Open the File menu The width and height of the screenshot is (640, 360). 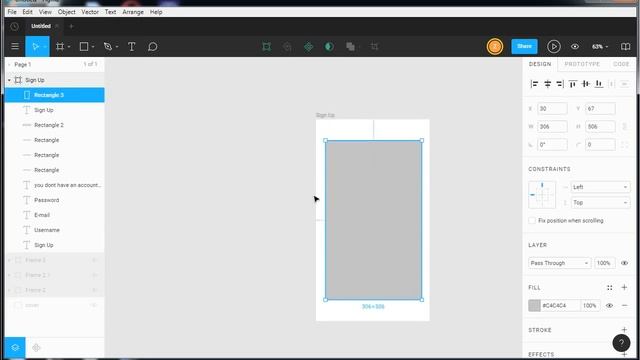click(x=12, y=12)
